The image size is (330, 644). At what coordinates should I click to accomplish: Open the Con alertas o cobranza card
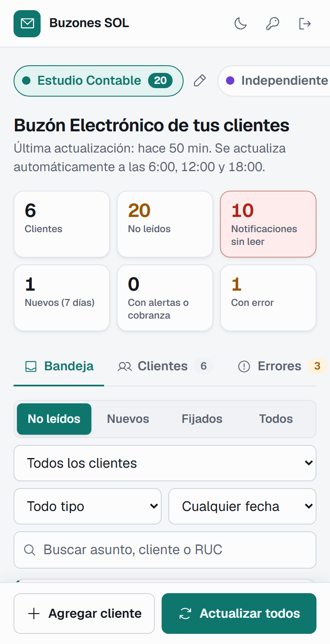pyautogui.click(x=165, y=298)
